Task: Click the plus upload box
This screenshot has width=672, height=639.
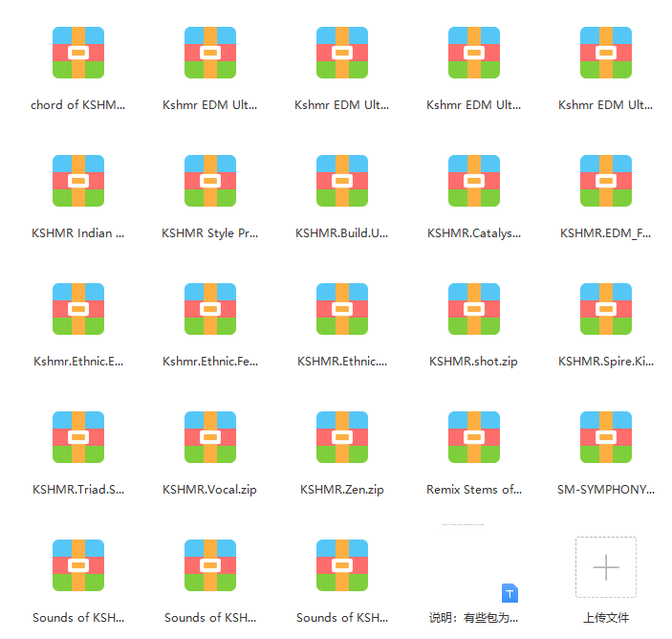Action: point(606,567)
